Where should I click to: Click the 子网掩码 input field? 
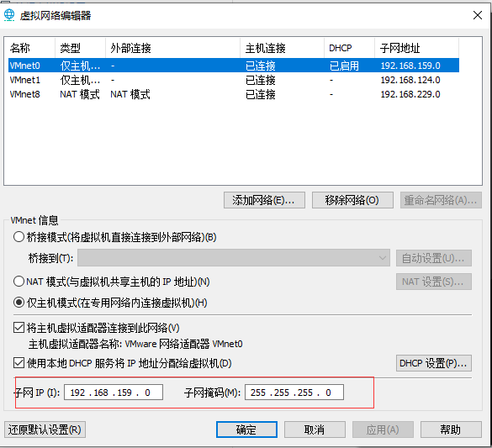pyautogui.click(x=294, y=393)
